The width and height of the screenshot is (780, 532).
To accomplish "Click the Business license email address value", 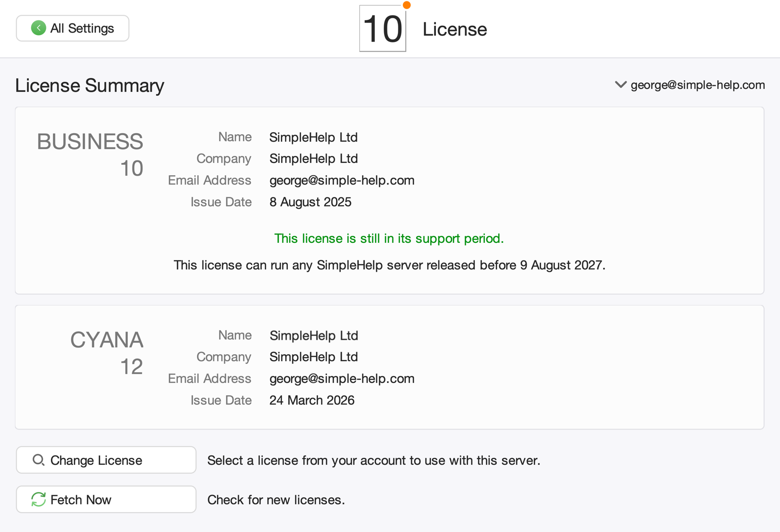I will [342, 180].
